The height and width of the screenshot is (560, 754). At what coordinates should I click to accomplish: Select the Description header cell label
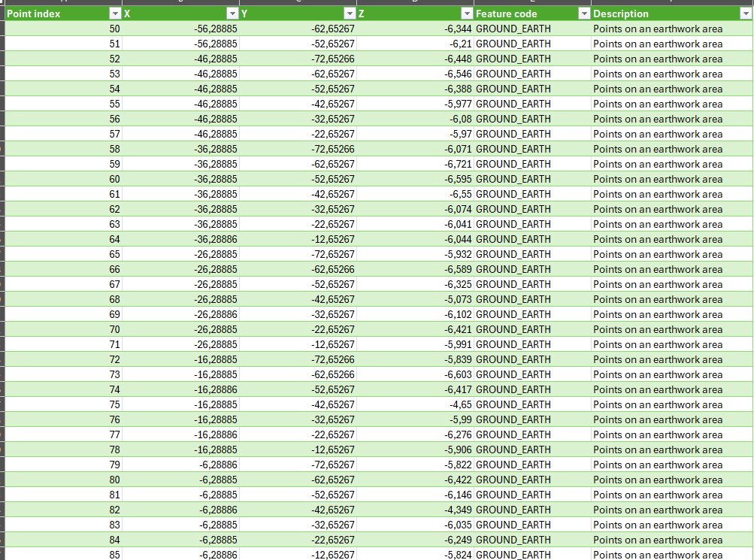[x=621, y=14]
